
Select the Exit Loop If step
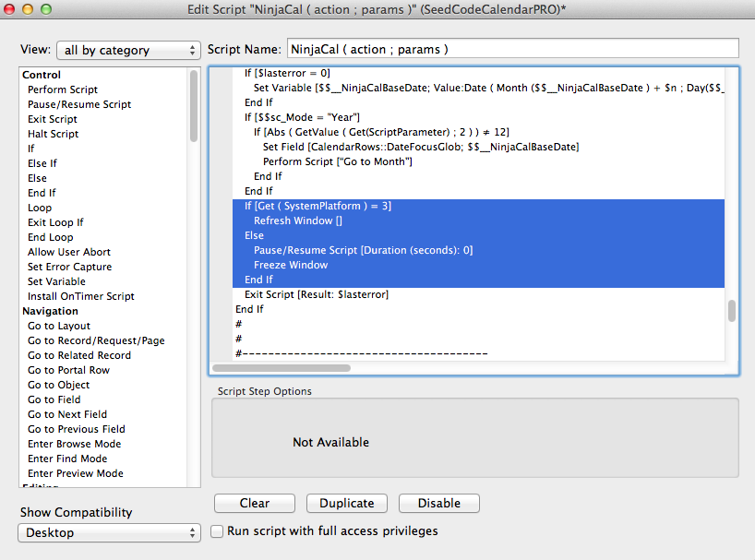tap(55, 222)
